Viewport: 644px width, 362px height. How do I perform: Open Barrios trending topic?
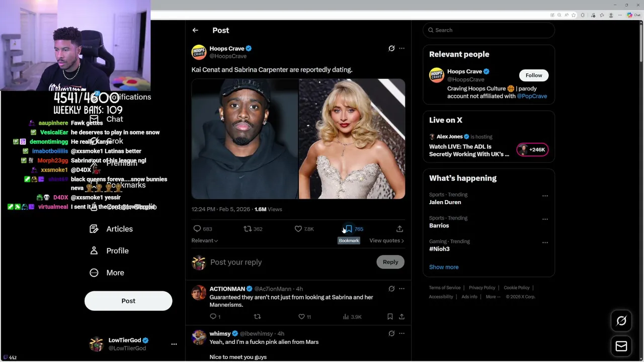coord(439,225)
